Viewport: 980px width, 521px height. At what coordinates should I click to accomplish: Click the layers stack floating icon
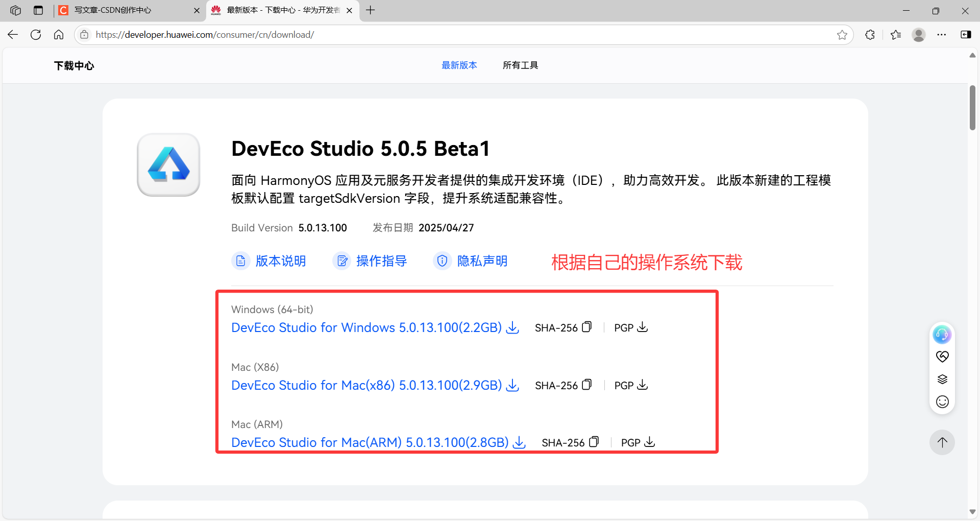942,379
